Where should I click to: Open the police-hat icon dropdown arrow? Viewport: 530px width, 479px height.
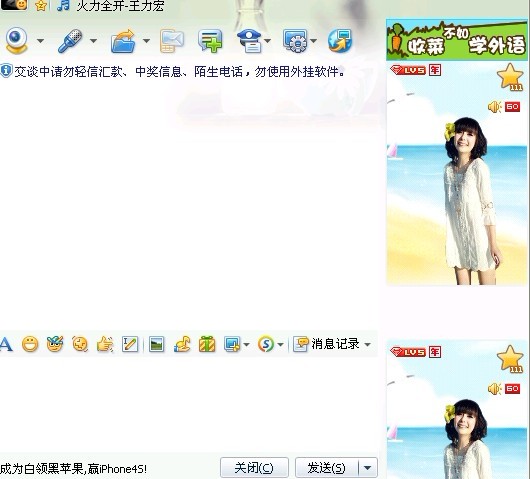267,41
